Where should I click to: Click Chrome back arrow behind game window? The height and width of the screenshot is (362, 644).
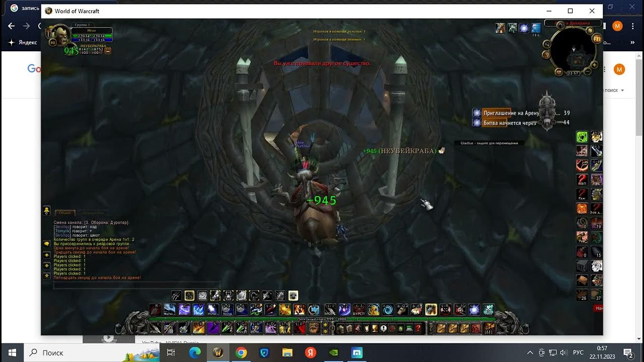pos(12,26)
